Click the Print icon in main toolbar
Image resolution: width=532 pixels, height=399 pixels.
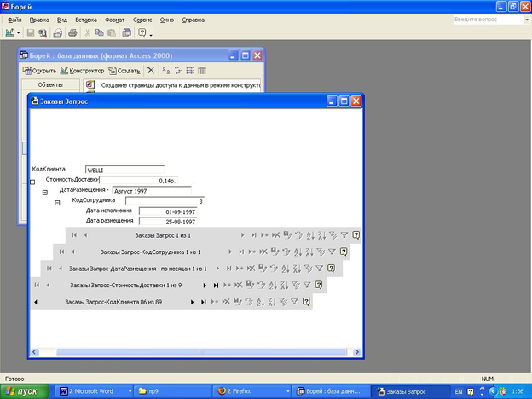(72, 33)
